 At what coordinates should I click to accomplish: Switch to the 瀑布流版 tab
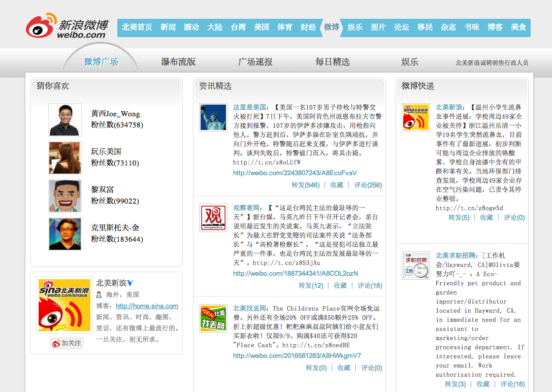(178, 61)
